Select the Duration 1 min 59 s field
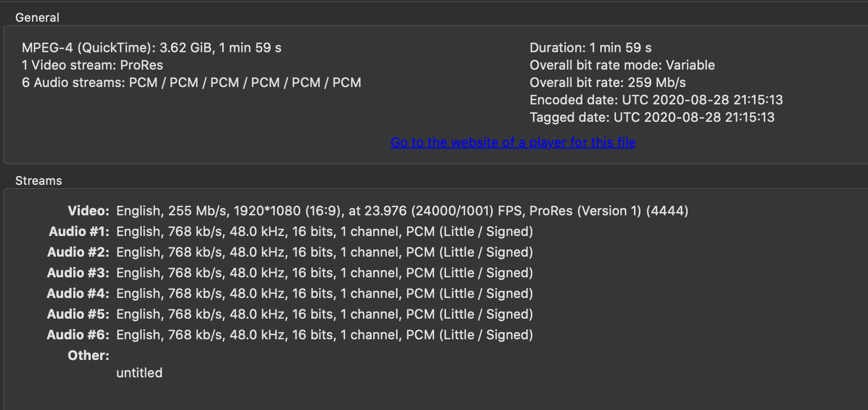 tap(592, 47)
